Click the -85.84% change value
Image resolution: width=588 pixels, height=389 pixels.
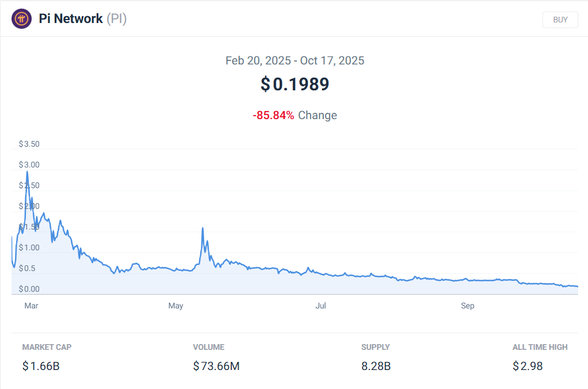pyautogui.click(x=273, y=115)
